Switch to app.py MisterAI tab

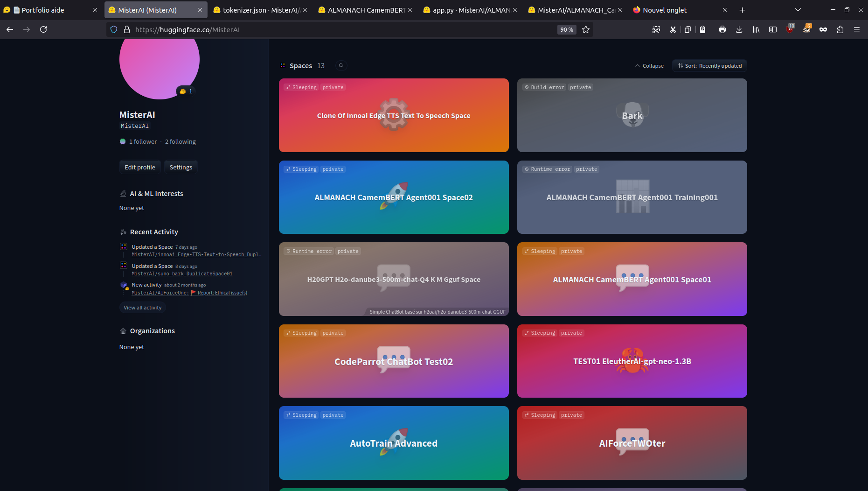coord(471,10)
